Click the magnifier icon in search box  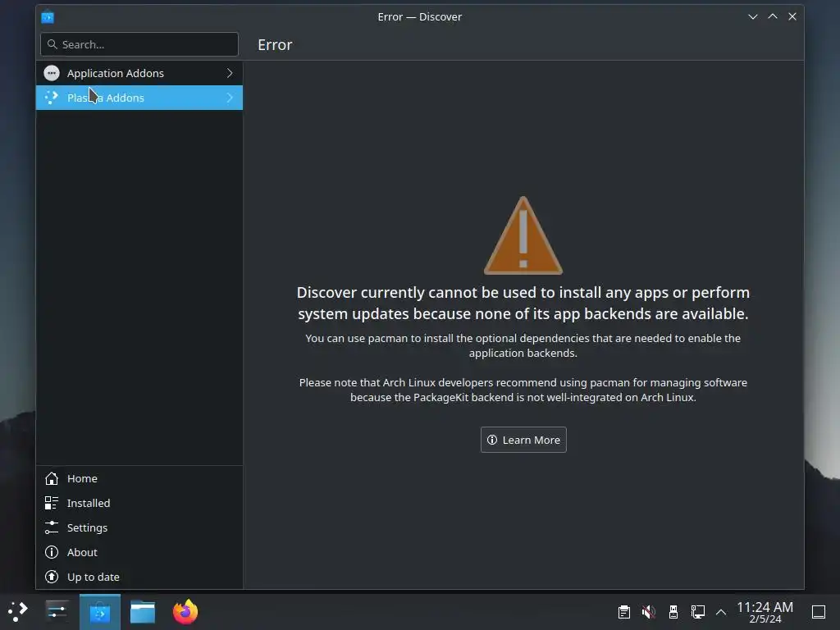coord(52,44)
